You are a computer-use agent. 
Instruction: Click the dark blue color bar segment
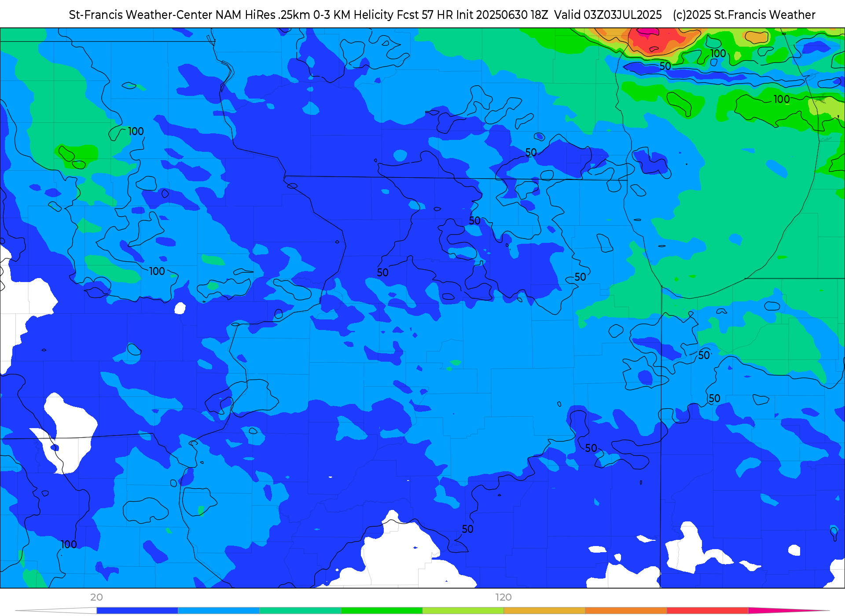137,610
